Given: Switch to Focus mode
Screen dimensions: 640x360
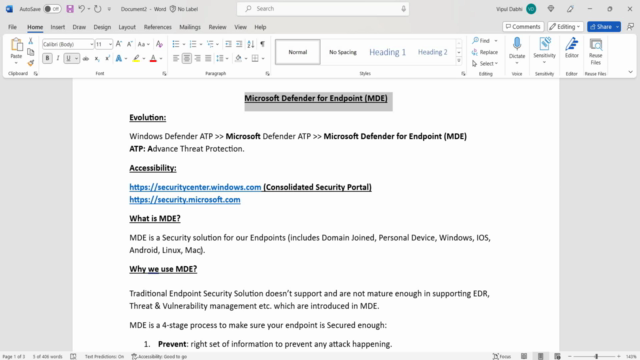Looking at the screenshot, I should (502, 356).
